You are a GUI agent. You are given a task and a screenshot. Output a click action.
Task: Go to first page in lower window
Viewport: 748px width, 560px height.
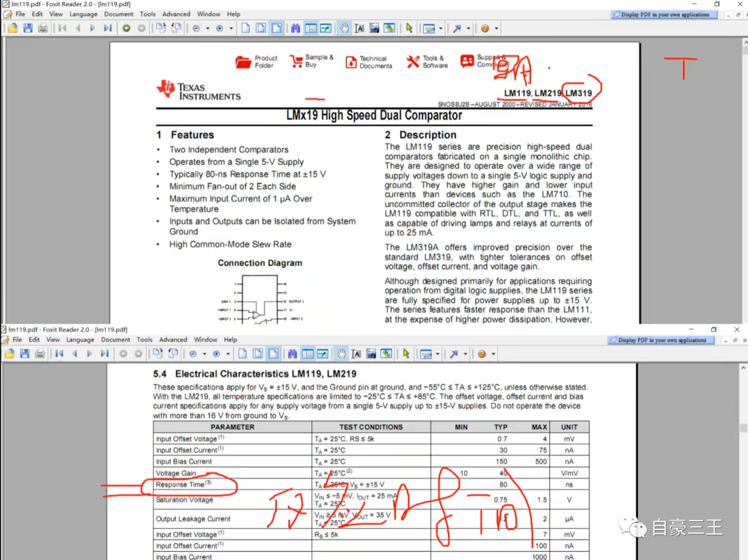tap(59, 354)
